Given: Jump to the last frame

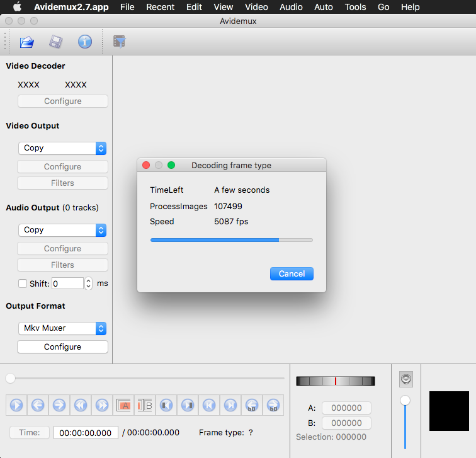Looking at the screenshot, I should point(230,405).
